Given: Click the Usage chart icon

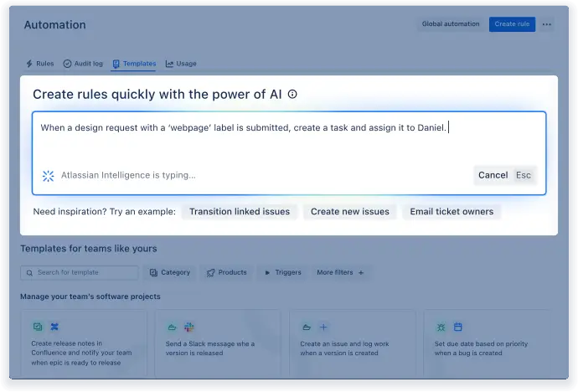Looking at the screenshot, I should click(169, 64).
